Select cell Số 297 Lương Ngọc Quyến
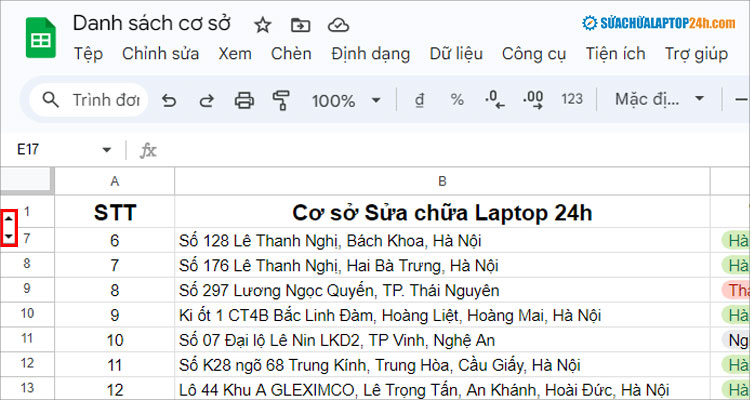This screenshot has width=750, height=400. (x=442, y=290)
